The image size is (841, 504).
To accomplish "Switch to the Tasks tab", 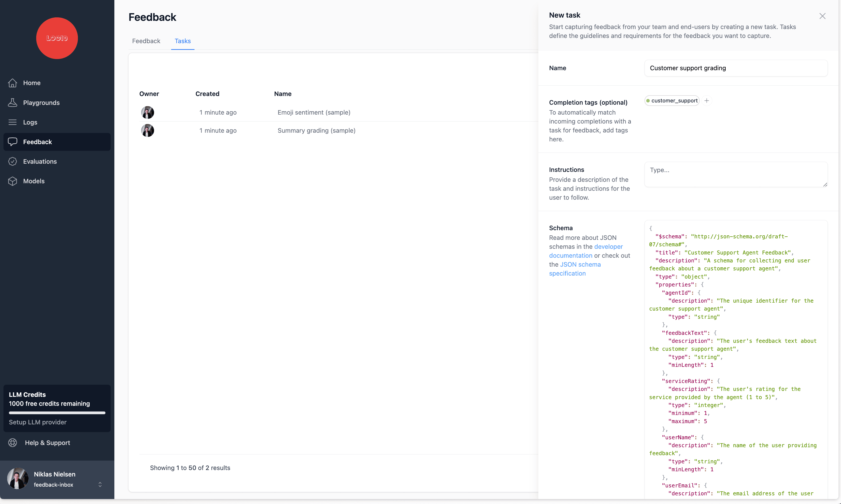I will (x=183, y=41).
